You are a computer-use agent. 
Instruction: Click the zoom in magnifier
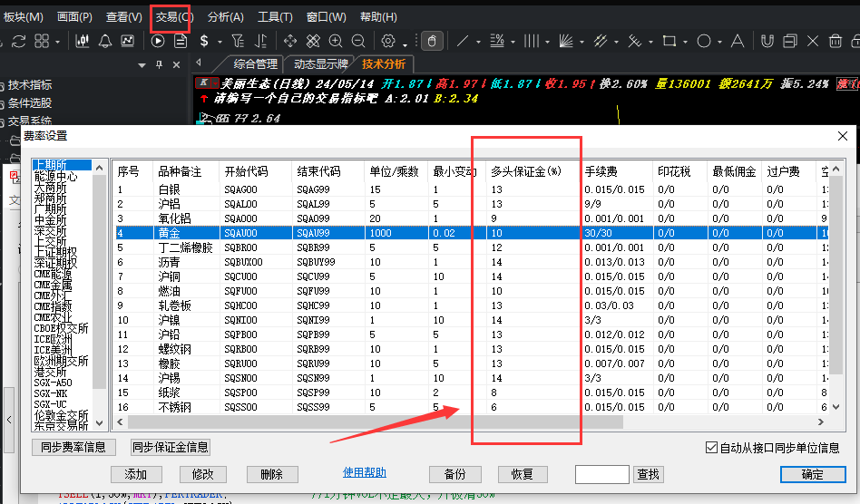336,41
